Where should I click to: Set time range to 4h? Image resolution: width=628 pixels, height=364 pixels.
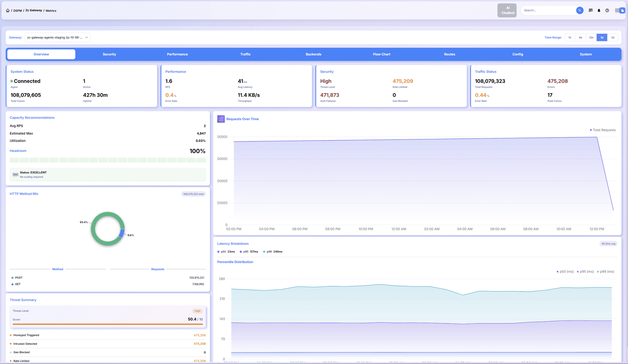581,38
